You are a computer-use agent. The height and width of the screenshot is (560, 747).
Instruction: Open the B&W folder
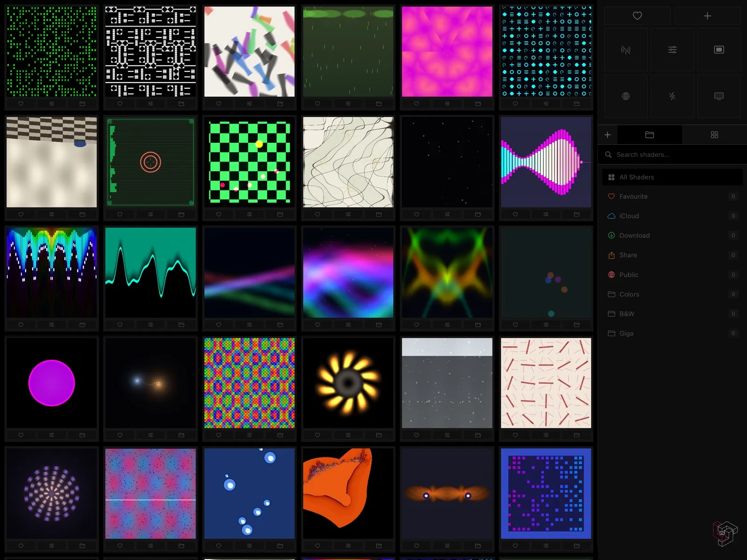pyautogui.click(x=672, y=314)
